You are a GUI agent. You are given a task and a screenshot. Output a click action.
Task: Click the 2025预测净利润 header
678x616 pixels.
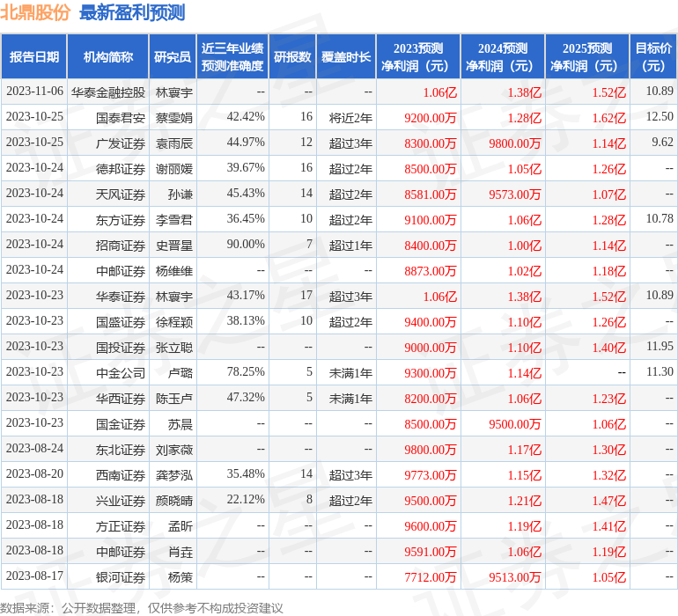pos(587,56)
